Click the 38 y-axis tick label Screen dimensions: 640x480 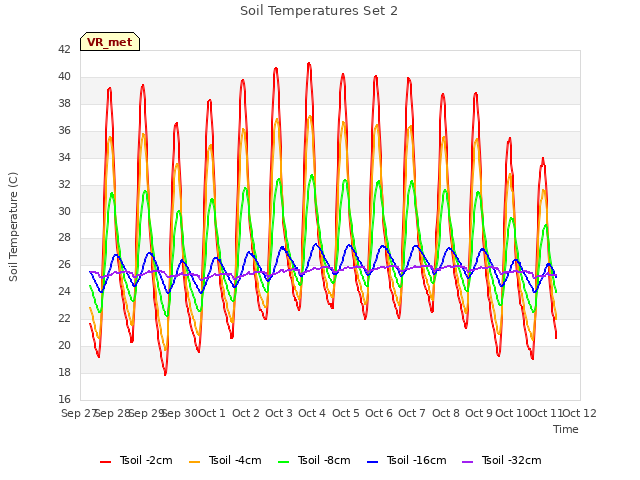(x=64, y=104)
